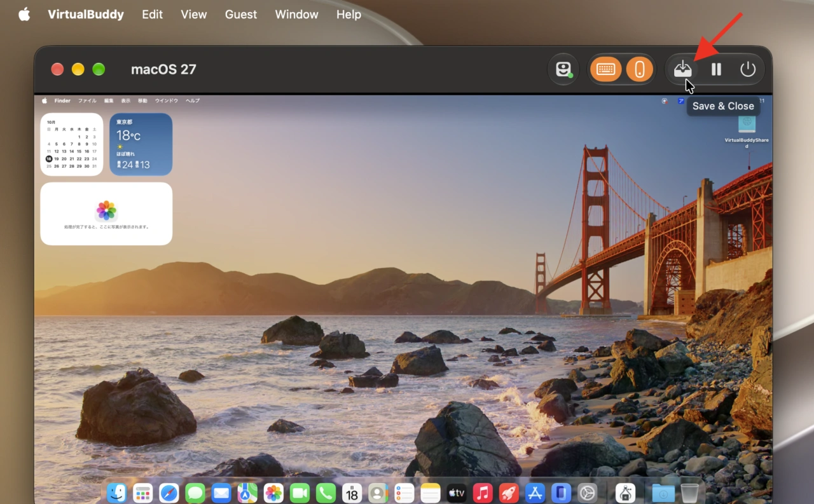814x504 pixels.
Task: Launch App Store from the Dock
Action: pos(535,493)
